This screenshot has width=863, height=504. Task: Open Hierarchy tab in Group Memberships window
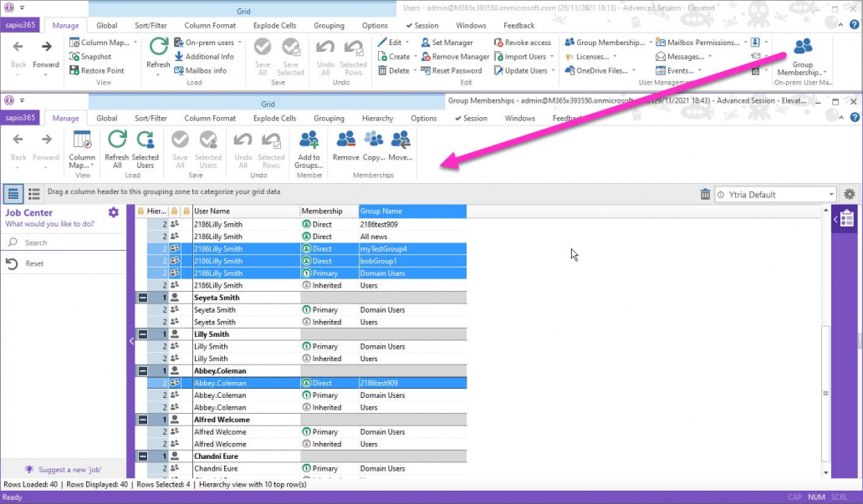pyautogui.click(x=378, y=119)
